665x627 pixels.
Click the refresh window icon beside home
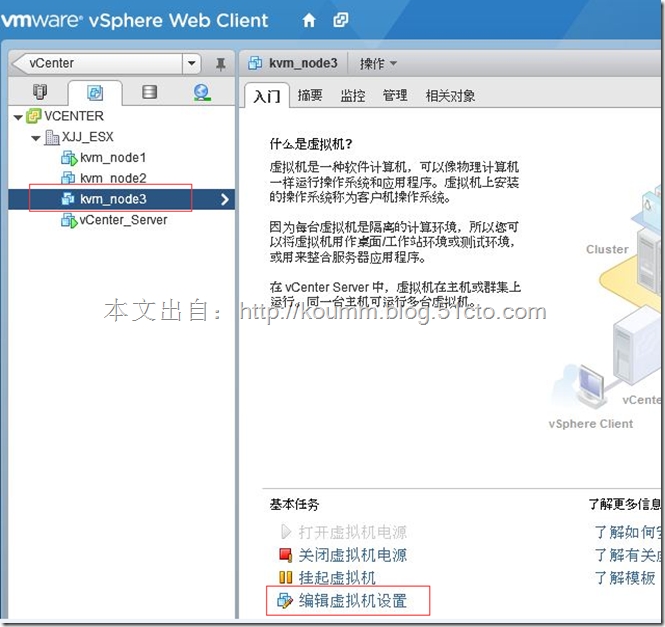click(x=341, y=20)
